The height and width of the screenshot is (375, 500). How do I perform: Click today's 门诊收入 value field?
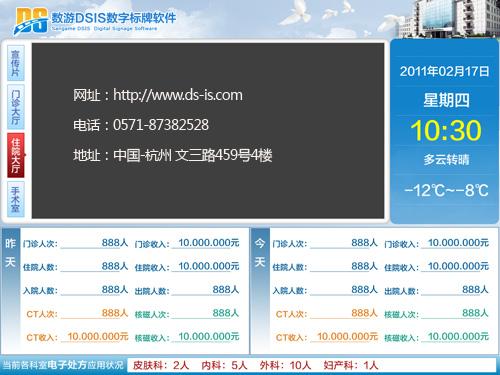pos(455,243)
